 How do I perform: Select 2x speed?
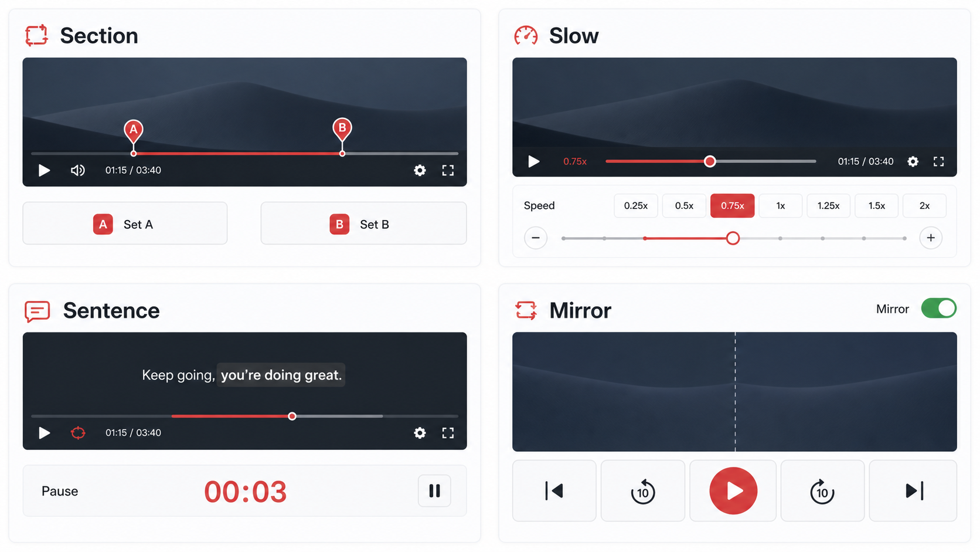pos(925,206)
